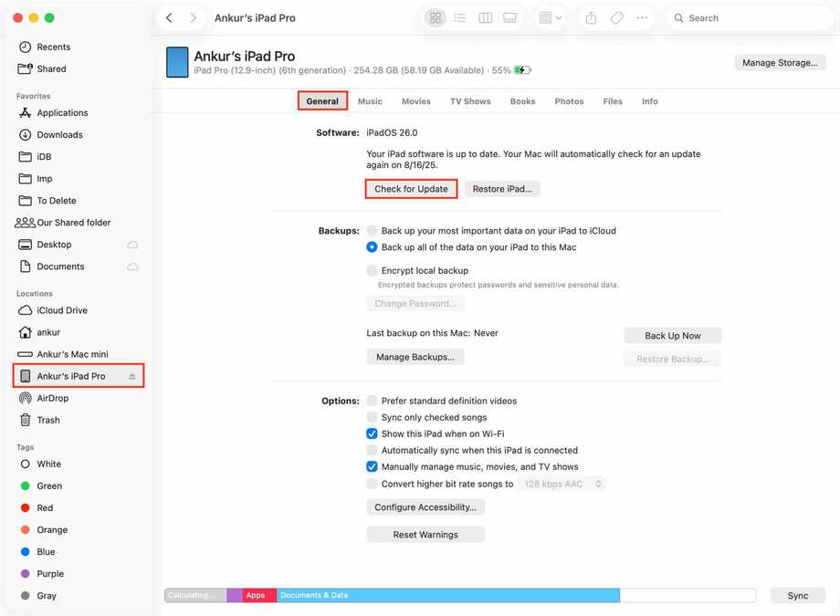This screenshot has width=840, height=616.
Task: Click the Share icon in toolbar
Action: tap(592, 18)
